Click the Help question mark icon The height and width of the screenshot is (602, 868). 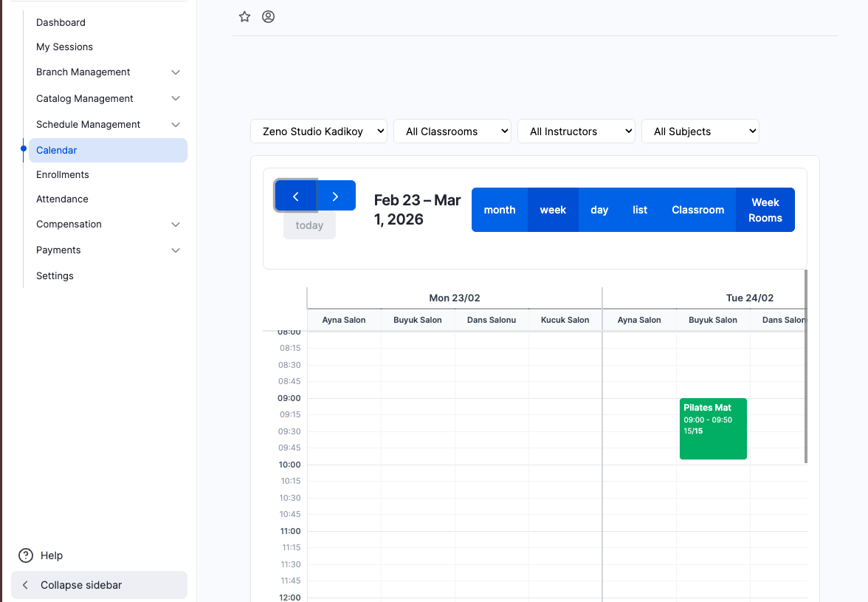[26, 555]
